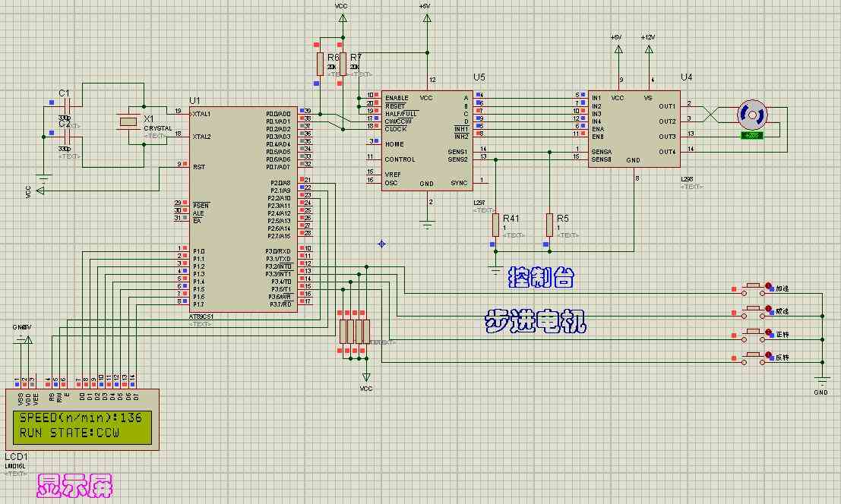Click the 控制台 blue text label
This screenshot has height=504, width=841.
pyautogui.click(x=541, y=278)
